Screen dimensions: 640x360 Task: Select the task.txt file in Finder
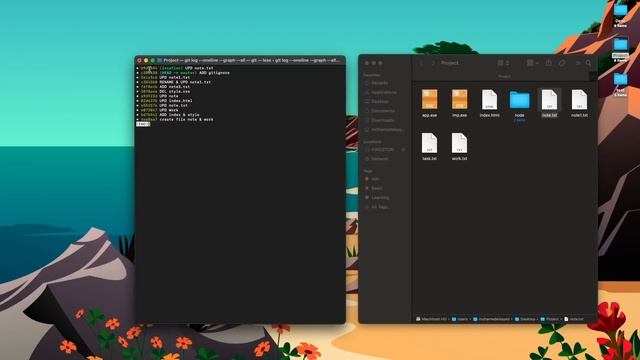429,146
